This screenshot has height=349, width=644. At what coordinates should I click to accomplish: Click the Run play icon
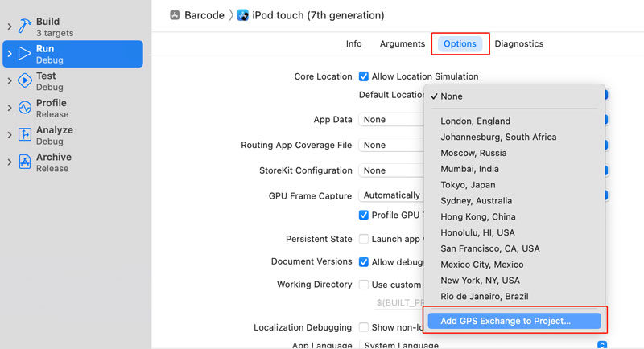25,54
